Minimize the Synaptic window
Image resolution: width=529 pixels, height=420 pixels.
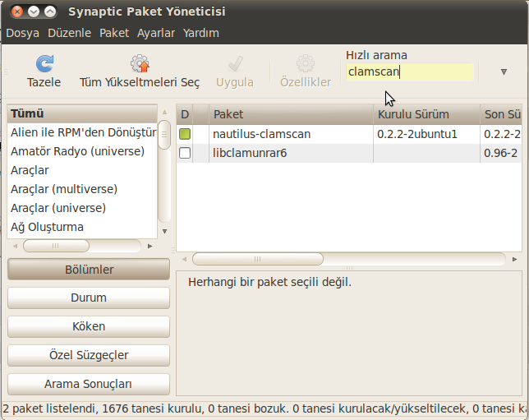34,12
